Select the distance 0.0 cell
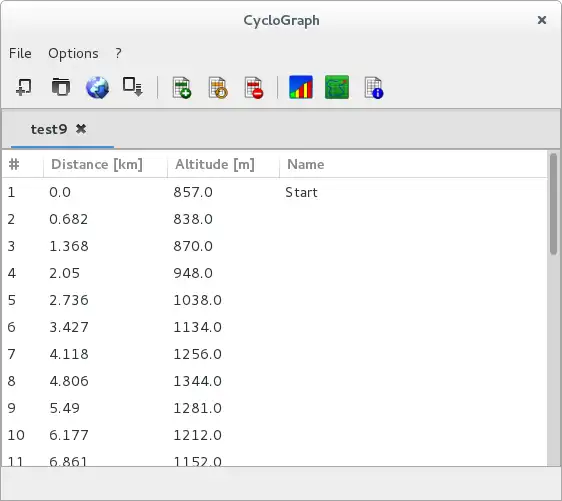The image size is (562, 501). click(x=60, y=192)
